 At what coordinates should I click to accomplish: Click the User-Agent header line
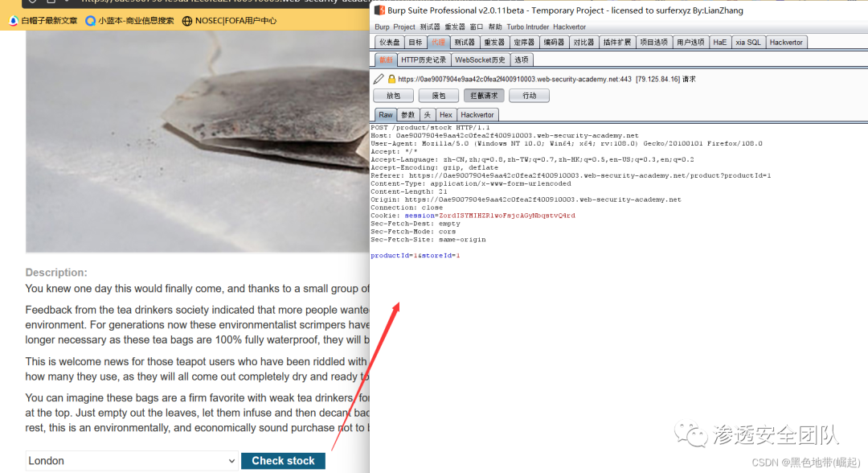pyautogui.click(x=567, y=143)
